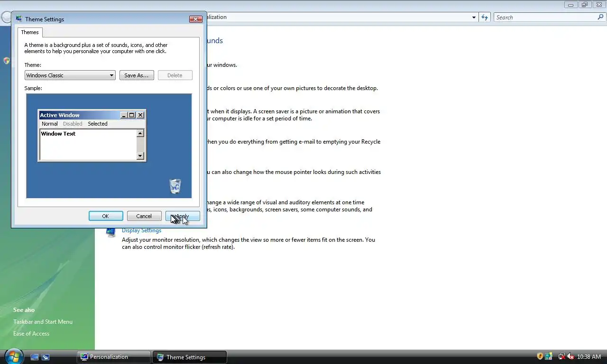Cancel the Theme Settings dialog
607x364 pixels.
coord(144,216)
